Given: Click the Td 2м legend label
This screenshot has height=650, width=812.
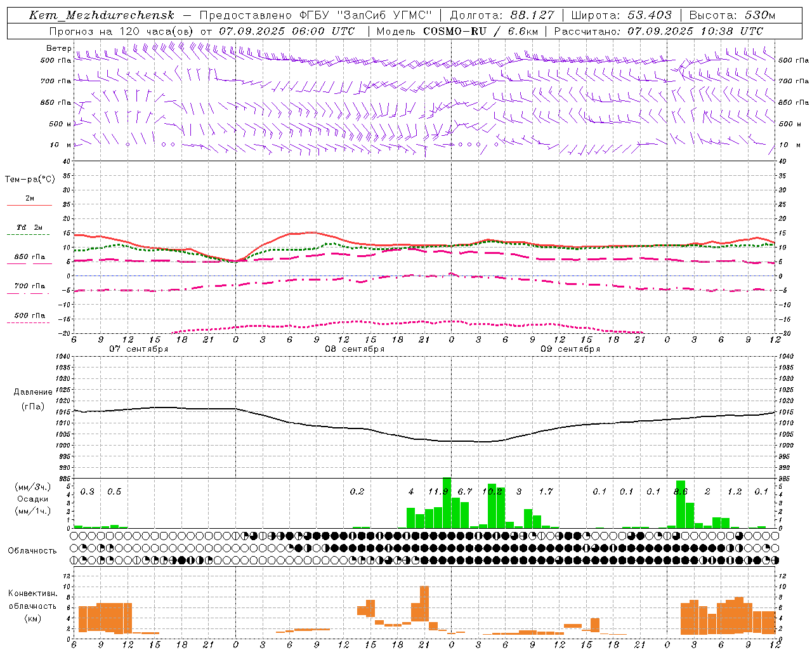Looking at the screenshot, I should [x=30, y=227].
